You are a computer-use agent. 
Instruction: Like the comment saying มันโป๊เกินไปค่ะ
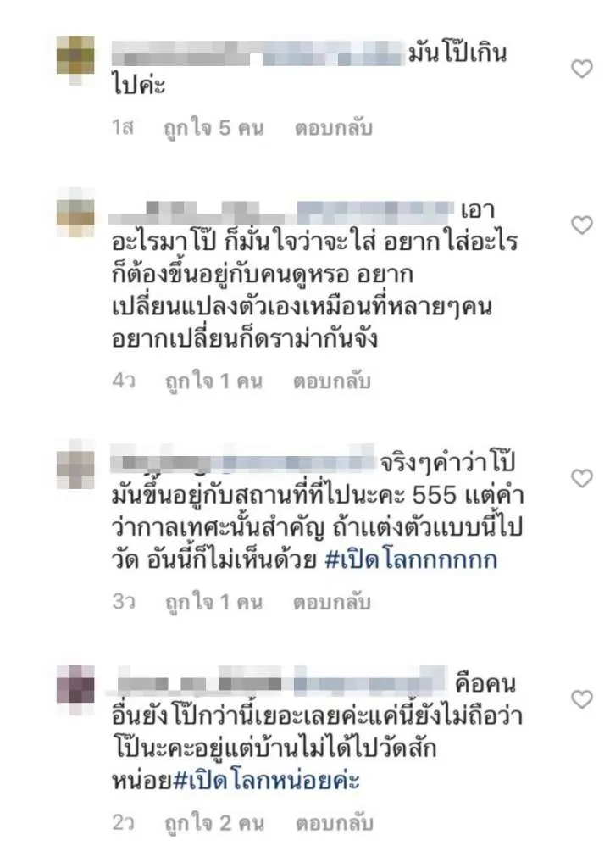click(x=581, y=69)
